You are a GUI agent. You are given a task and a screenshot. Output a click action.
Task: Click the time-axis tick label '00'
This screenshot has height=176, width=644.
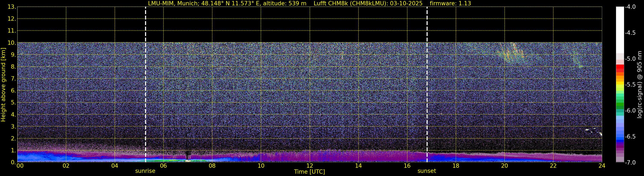point(20,166)
